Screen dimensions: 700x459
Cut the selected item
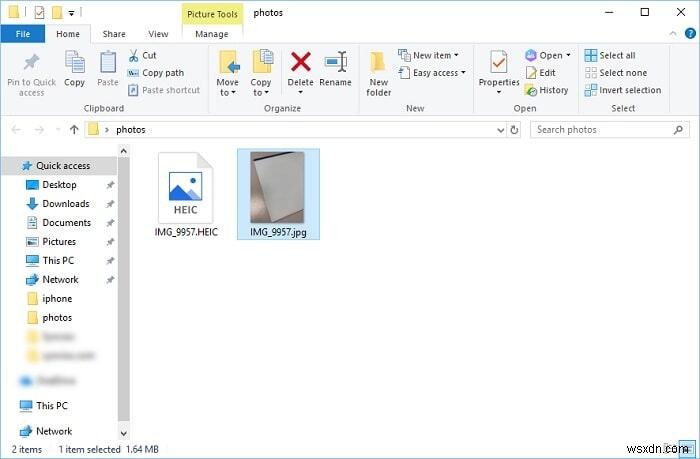pyautogui.click(x=142, y=55)
